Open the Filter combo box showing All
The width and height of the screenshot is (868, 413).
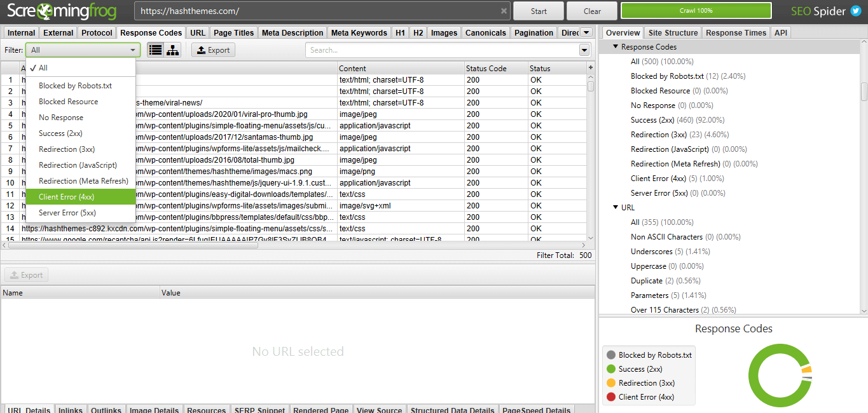pos(83,50)
